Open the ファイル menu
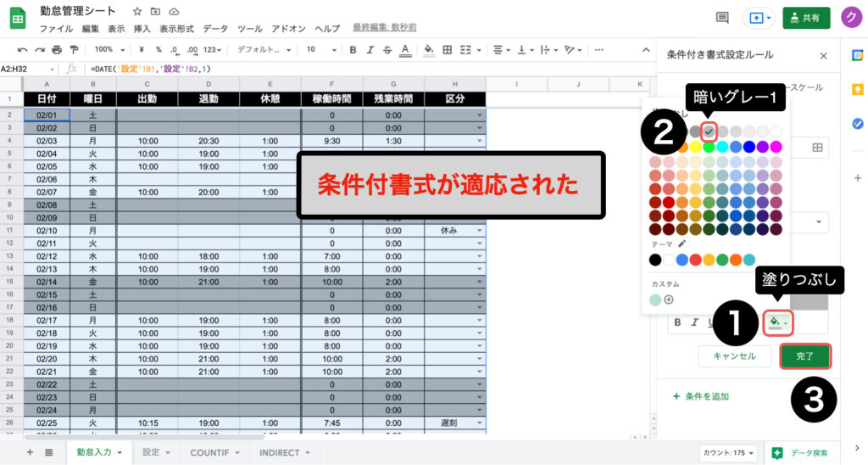The image size is (868, 465). point(56,29)
